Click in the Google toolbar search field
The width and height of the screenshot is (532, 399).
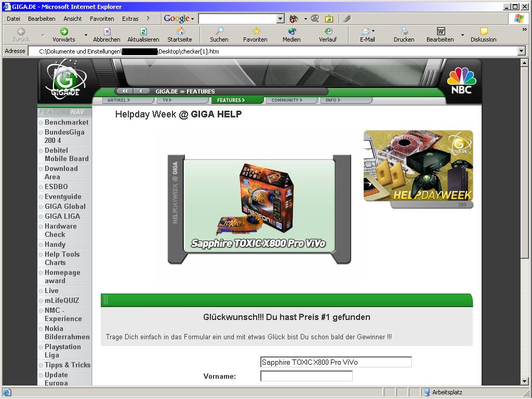(237, 19)
